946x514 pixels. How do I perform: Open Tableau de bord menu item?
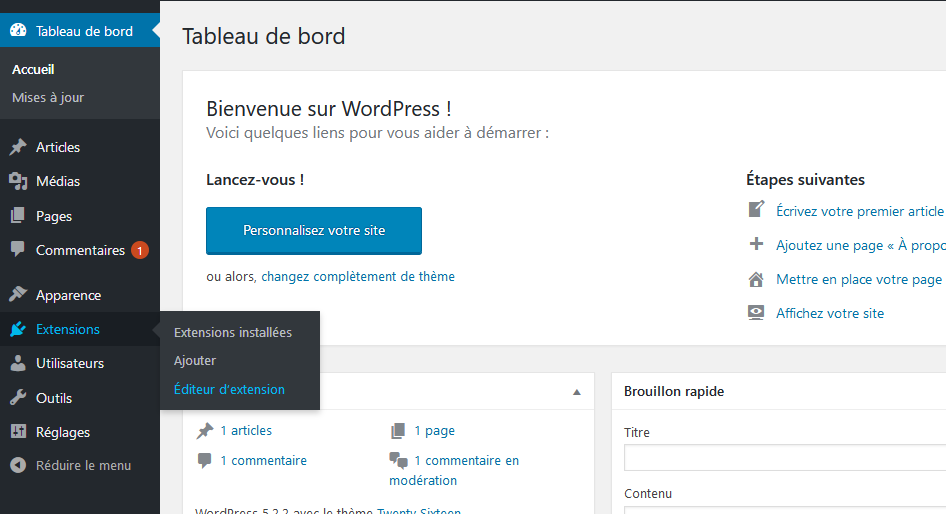pos(80,31)
